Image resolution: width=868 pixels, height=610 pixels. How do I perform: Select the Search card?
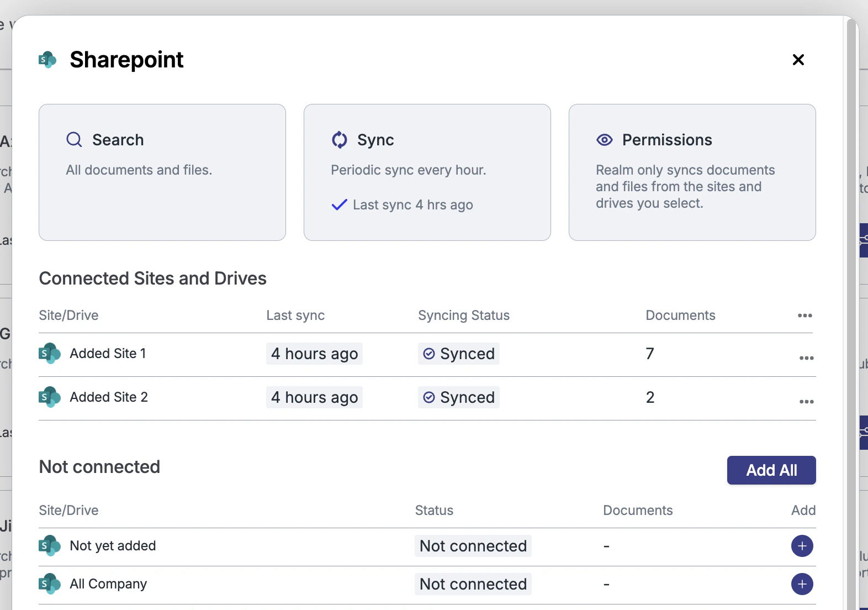point(162,172)
